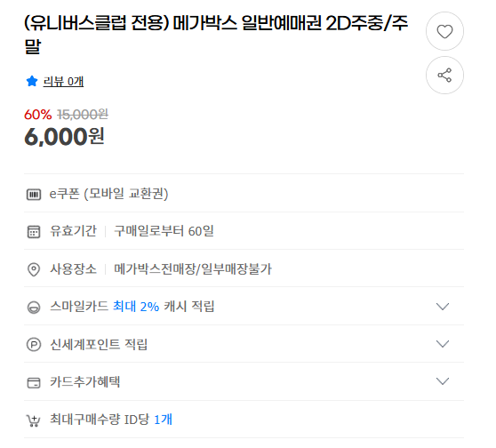This screenshot has width=496, height=448.
Task: Click the 사용장소 location pin icon
Action: [34, 269]
